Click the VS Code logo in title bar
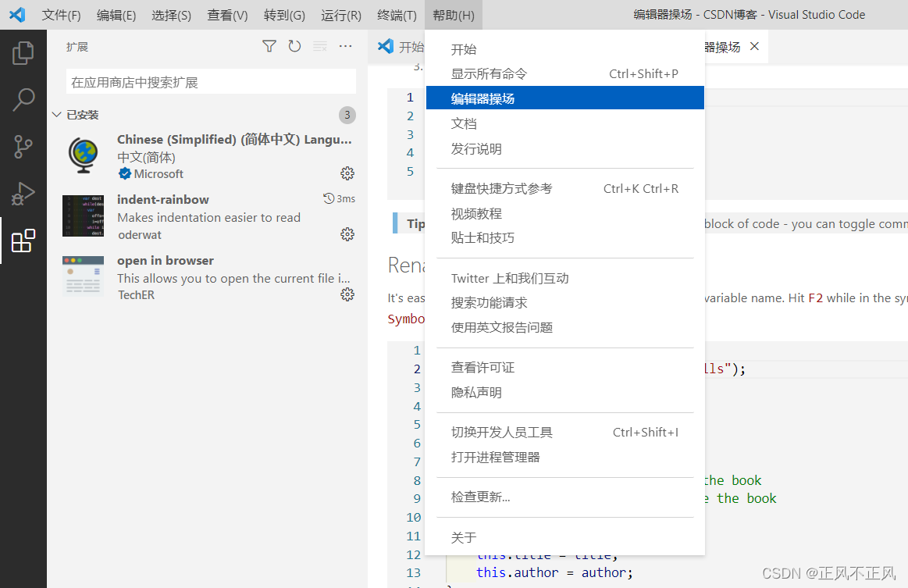 coord(17,15)
